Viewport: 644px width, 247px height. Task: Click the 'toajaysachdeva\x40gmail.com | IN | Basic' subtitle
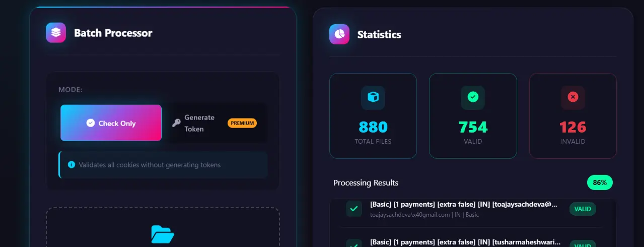[x=424, y=215]
